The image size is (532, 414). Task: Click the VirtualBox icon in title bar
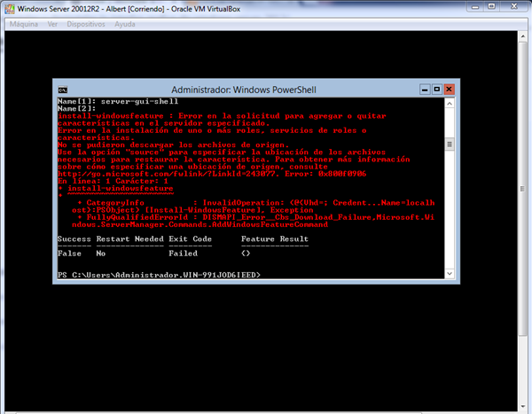(10, 9)
